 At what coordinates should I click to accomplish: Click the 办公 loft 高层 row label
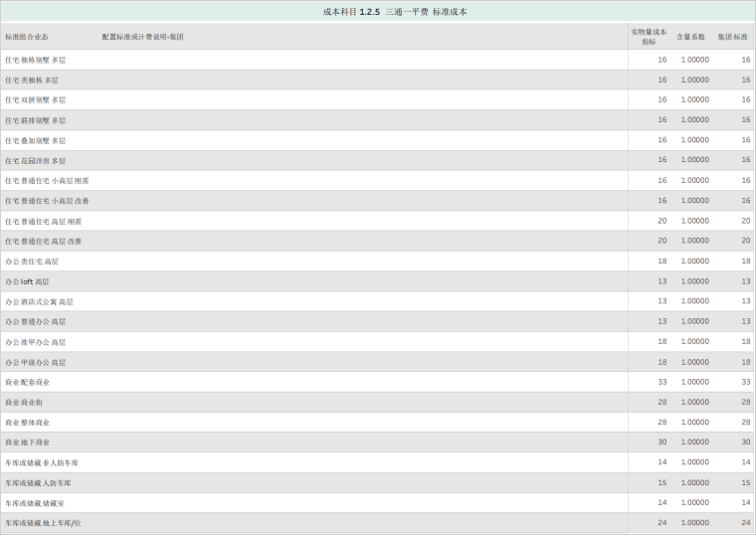tap(27, 281)
